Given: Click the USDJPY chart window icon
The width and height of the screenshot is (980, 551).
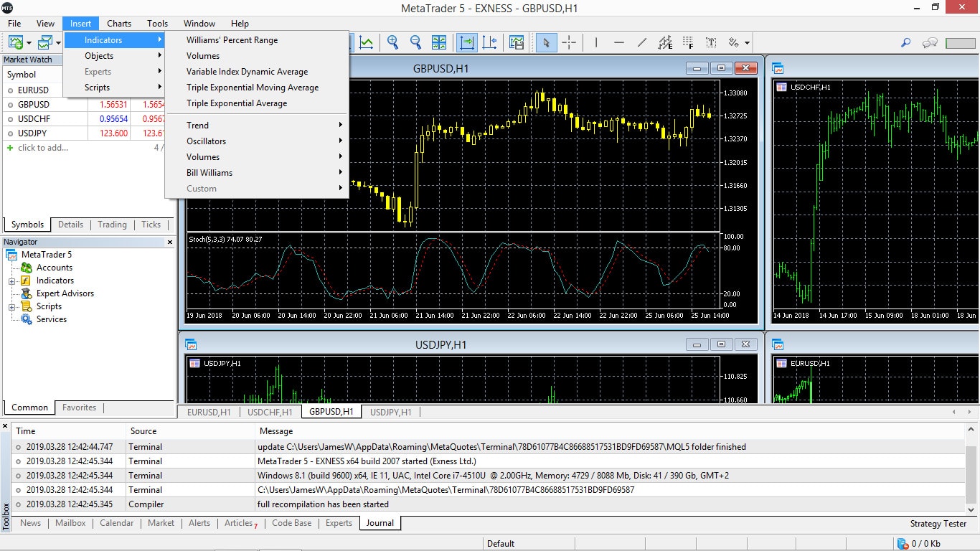Looking at the screenshot, I should point(191,344).
